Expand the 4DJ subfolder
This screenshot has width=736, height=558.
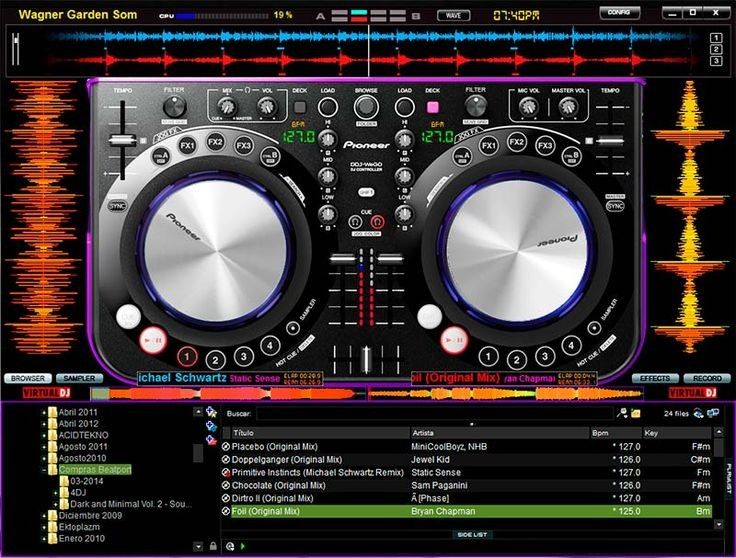(x=55, y=493)
